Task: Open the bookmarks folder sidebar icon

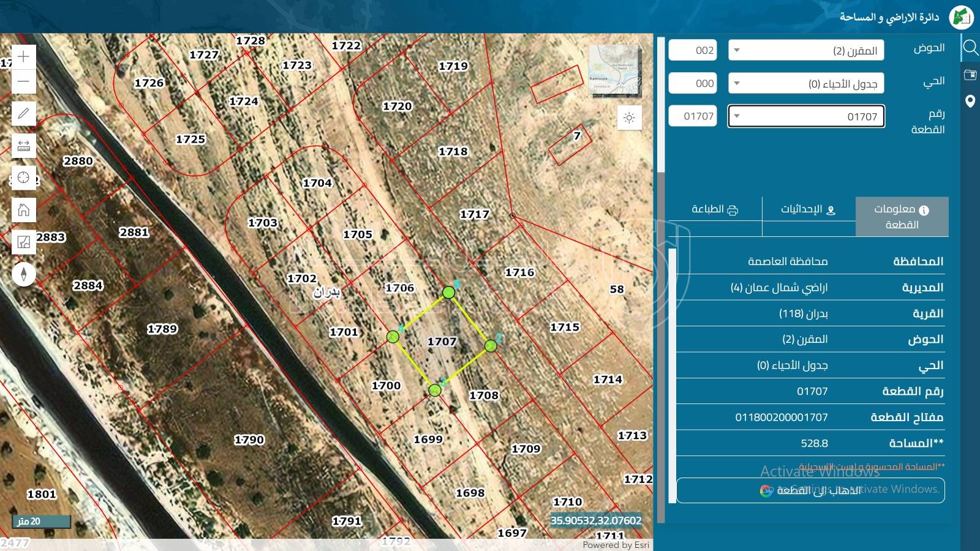Action: pos(970,75)
